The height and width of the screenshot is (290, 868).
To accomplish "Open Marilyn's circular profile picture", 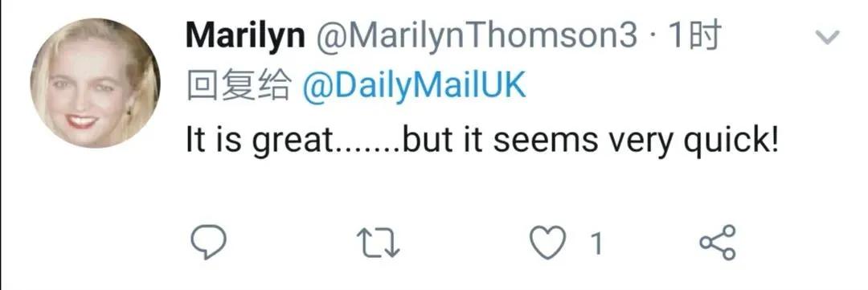I will (x=95, y=83).
